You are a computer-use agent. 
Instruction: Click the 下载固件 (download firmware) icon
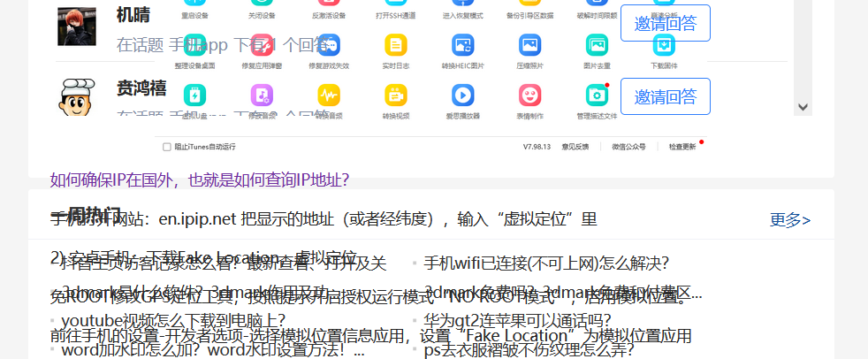pyautogui.click(x=664, y=46)
